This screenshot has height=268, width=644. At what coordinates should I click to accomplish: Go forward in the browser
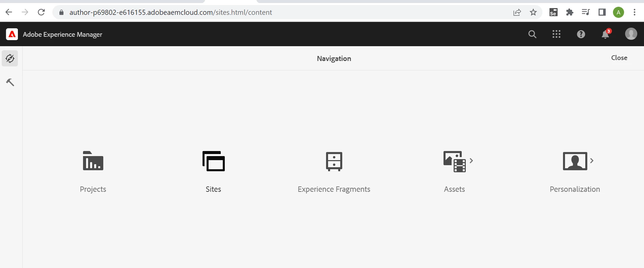(x=25, y=12)
